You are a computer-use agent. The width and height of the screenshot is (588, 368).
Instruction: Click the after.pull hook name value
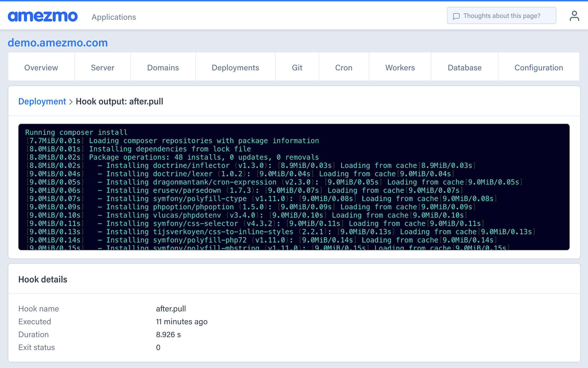(171, 309)
